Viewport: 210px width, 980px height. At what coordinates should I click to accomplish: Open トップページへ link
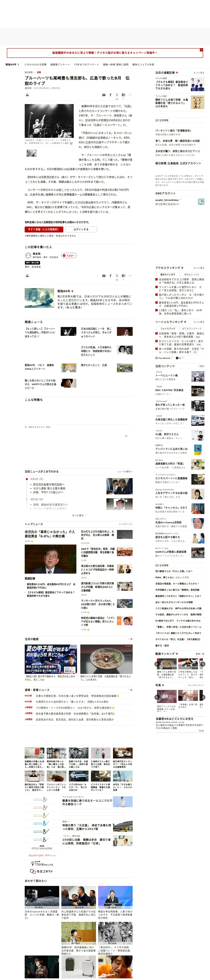click(126, 524)
